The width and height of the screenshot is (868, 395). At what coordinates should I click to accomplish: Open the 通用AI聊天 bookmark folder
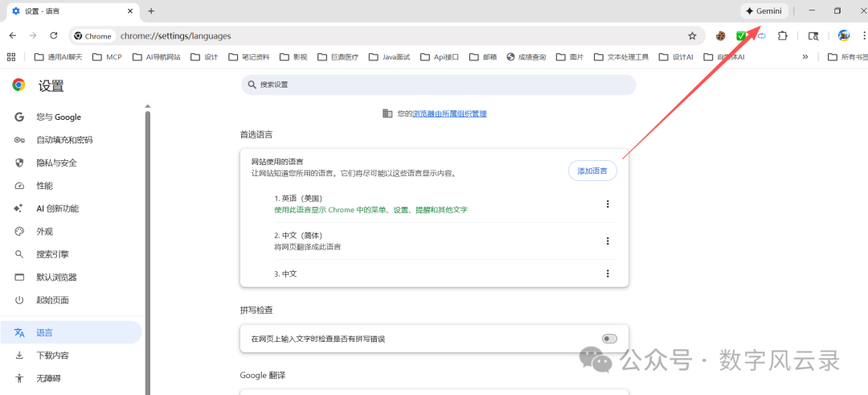(x=59, y=56)
